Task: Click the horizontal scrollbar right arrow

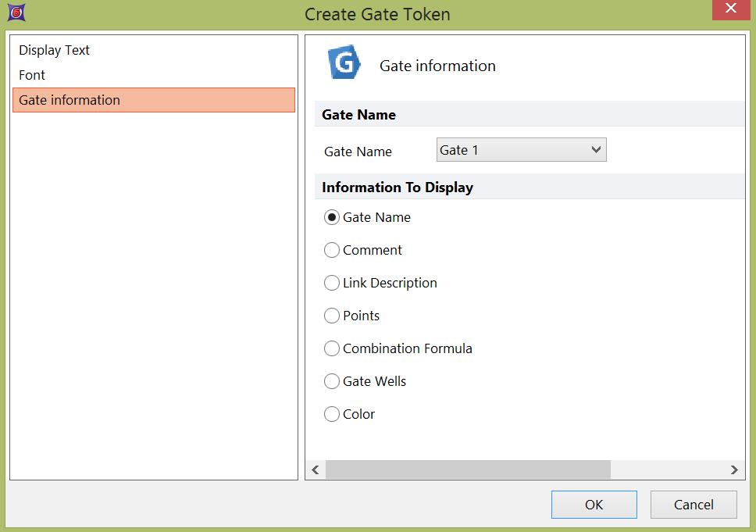Action: point(734,470)
